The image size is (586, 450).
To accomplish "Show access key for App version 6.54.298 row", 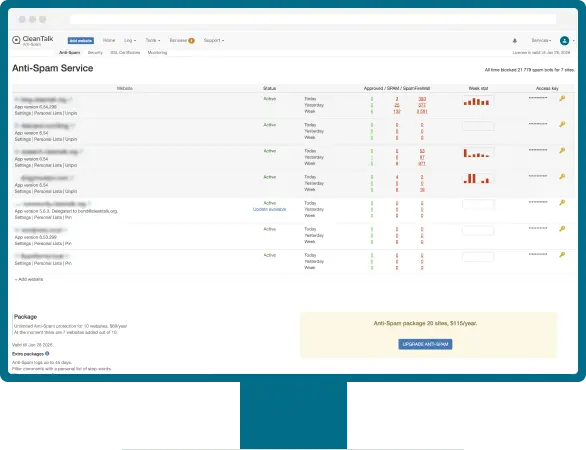I will (x=562, y=98).
